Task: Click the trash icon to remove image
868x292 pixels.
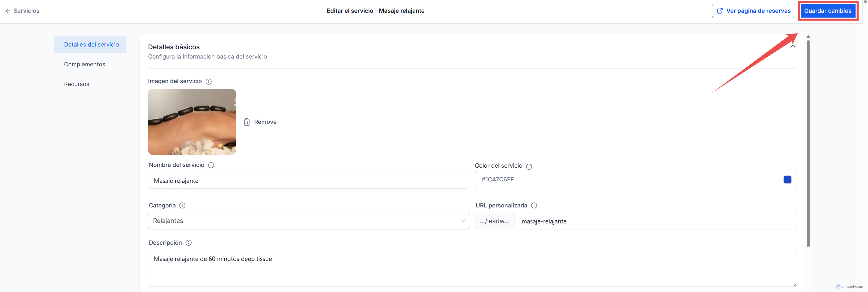Action: [247, 122]
